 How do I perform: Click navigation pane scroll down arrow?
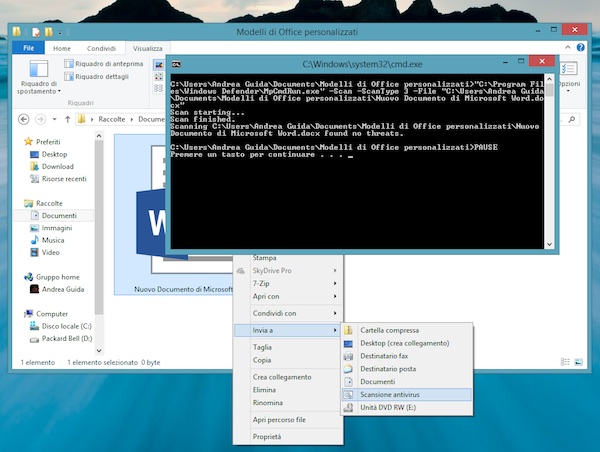[99, 351]
